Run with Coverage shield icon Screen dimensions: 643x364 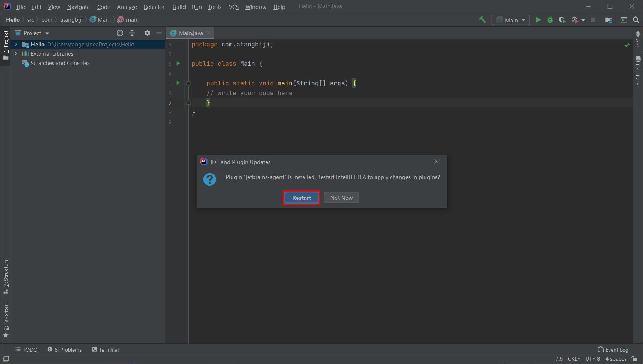(x=562, y=20)
